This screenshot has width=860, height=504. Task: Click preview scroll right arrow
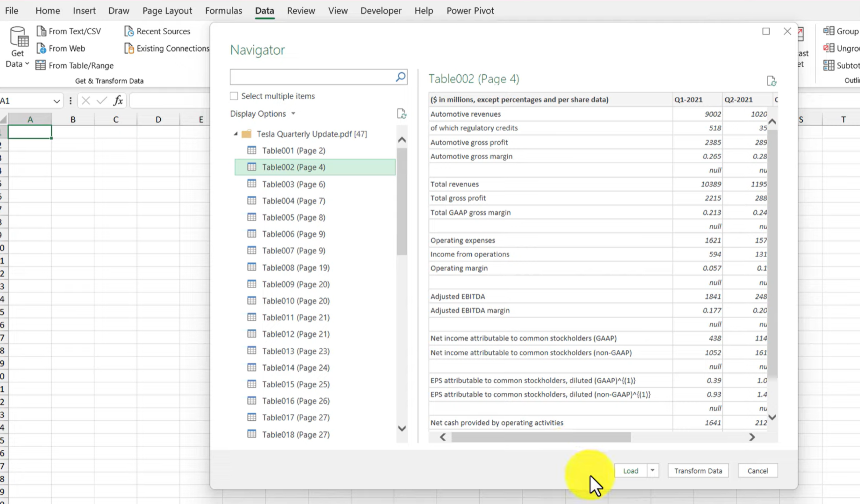point(752,437)
